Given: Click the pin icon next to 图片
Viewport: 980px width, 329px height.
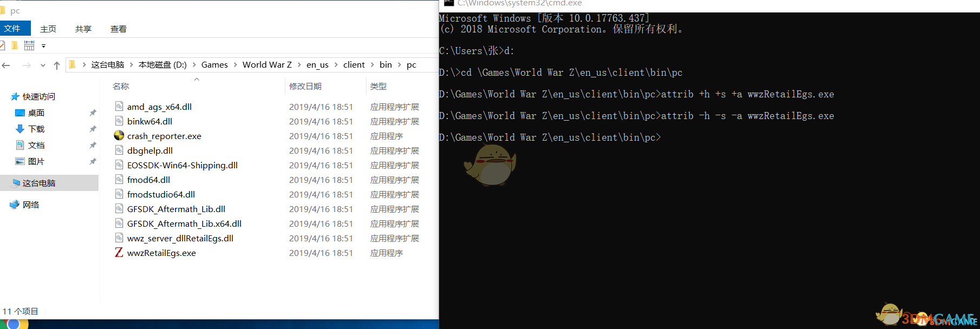Looking at the screenshot, I should coord(93,161).
